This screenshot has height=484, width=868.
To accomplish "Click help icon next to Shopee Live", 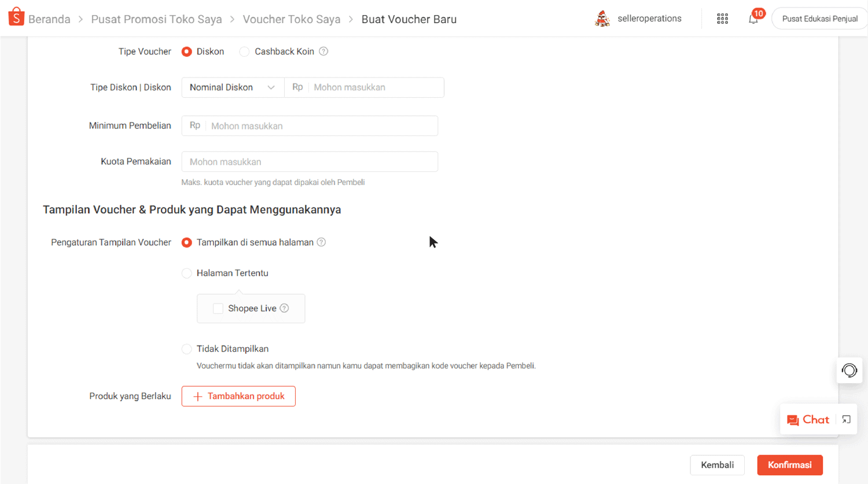I will 284,308.
